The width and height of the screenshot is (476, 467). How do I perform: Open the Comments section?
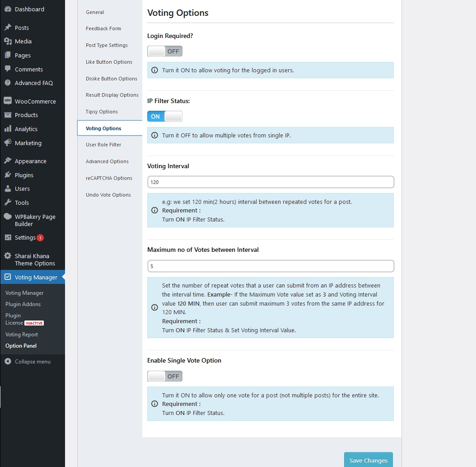tap(28, 69)
